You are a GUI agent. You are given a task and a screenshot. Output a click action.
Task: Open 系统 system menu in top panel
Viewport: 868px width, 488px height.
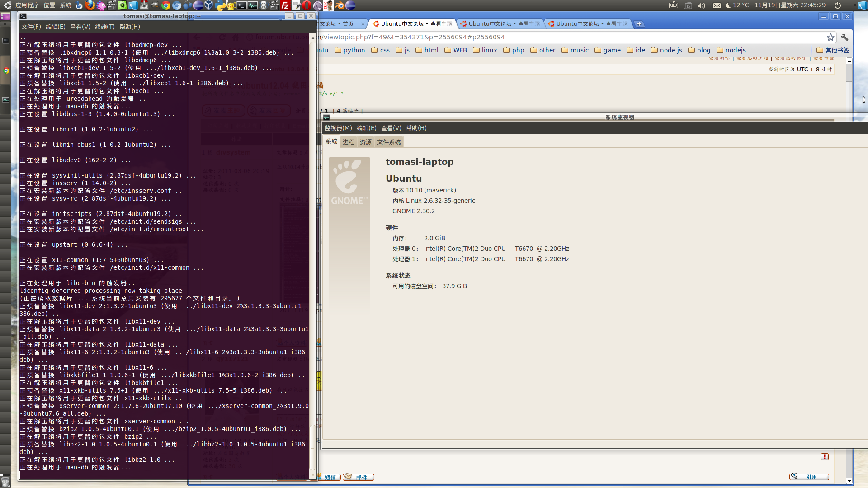pyautogui.click(x=66, y=5)
